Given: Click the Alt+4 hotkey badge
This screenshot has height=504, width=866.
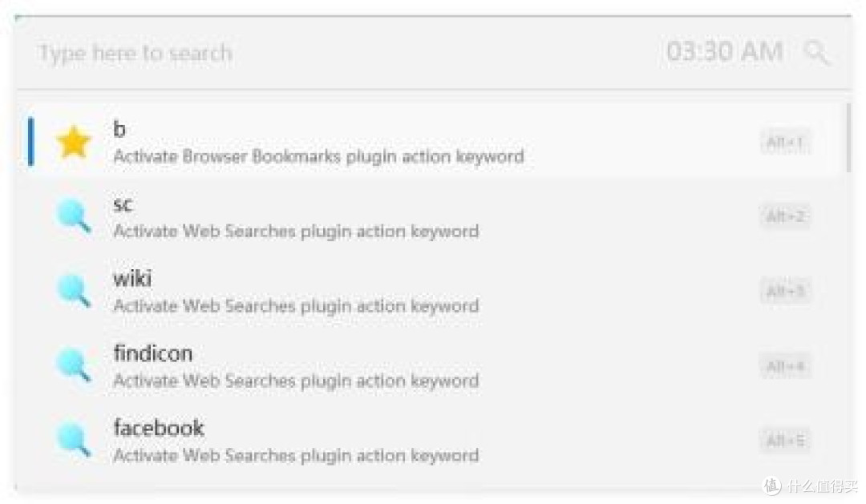Looking at the screenshot, I should pyautogui.click(x=785, y=365).
